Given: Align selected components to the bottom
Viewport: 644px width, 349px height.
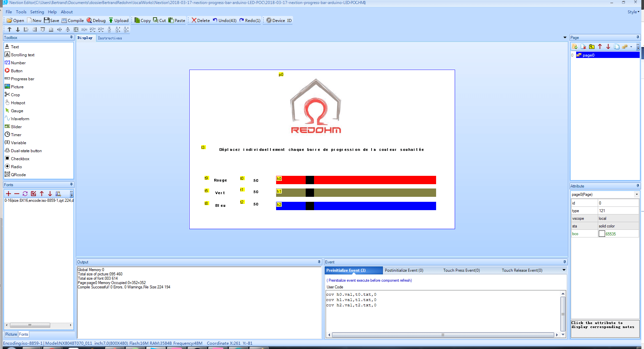Looking at the screenshot, I should click(51, 30).
